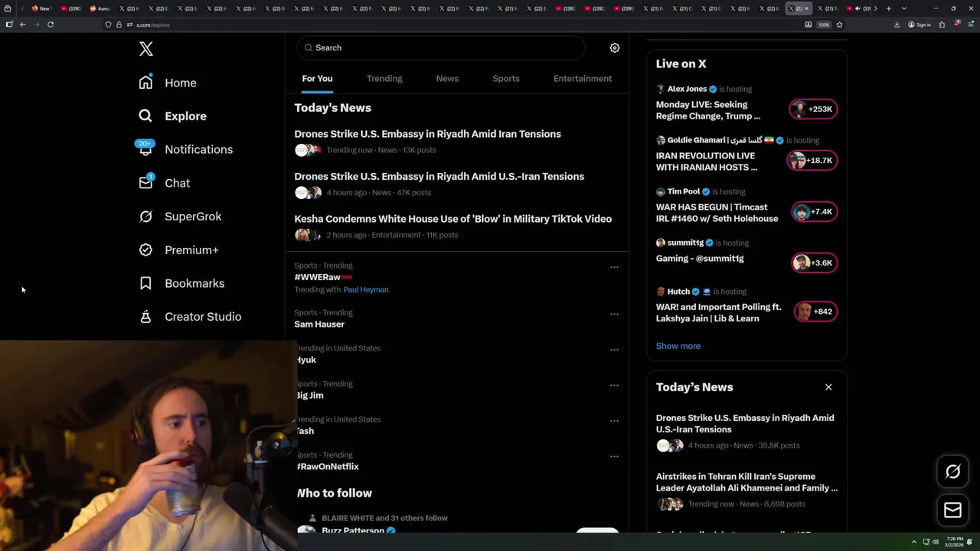The image size is (980, 551).
Task: Click Show more under Live on X
Action: (678, 346)
